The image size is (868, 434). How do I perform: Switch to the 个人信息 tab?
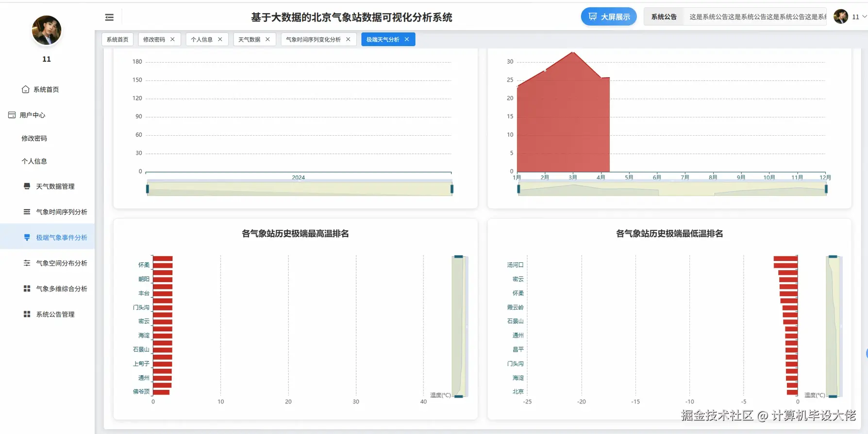[201, 39]
